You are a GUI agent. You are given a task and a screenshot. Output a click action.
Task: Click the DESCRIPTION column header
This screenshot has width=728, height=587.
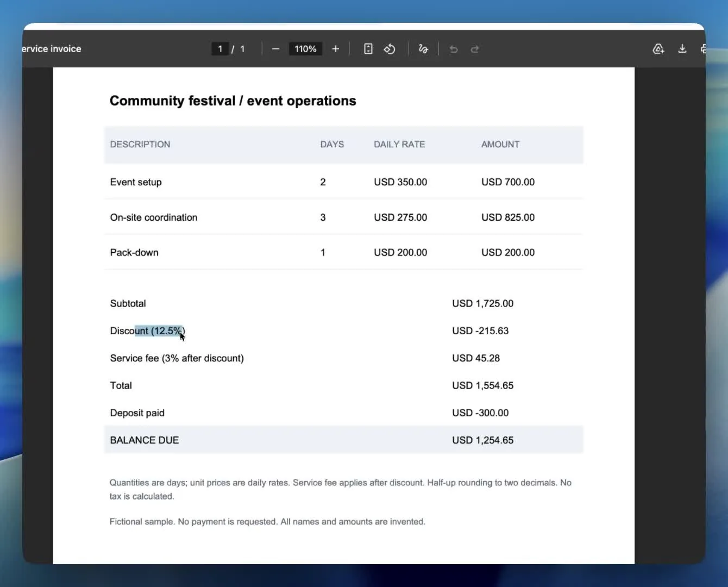click(140, 145)
